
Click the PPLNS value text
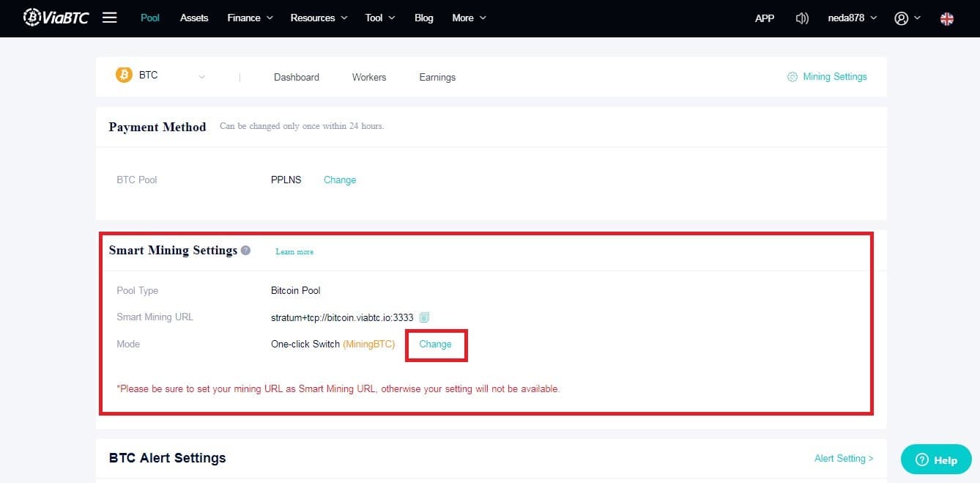click(286, 180)
